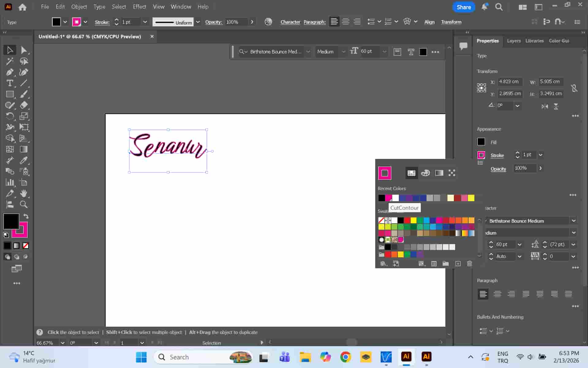Swap fill and stroke colors
The width and height of the screenshot is (588, 368).
click(26, 216)
